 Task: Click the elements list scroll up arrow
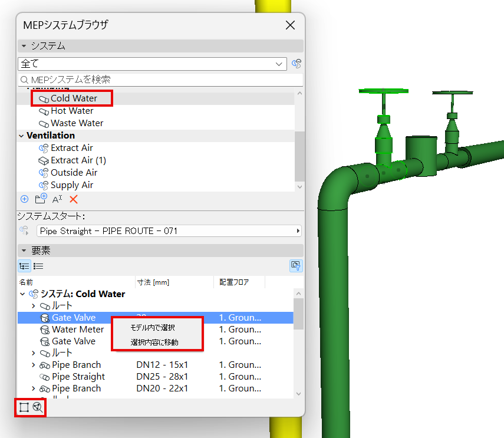298,294
